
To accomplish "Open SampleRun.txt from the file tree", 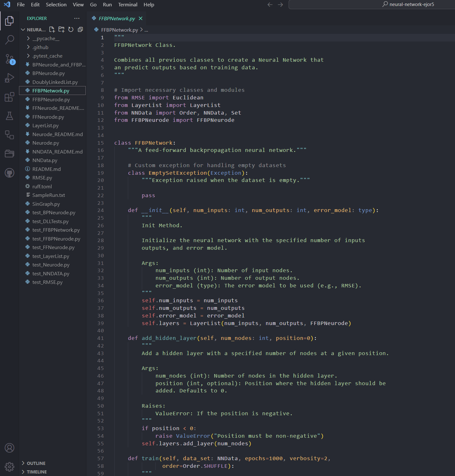I will tap(53, 195).
